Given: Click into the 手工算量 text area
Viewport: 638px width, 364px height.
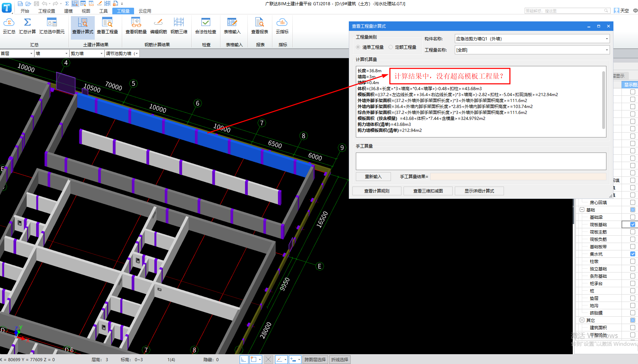Looking at the screenshot, I should coord(481,161).
